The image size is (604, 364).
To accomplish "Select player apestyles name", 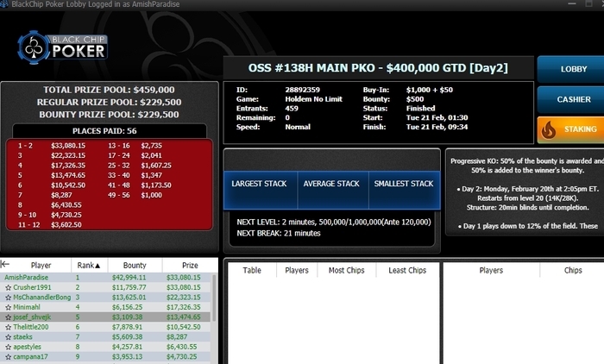I will (x=27, y=347).
